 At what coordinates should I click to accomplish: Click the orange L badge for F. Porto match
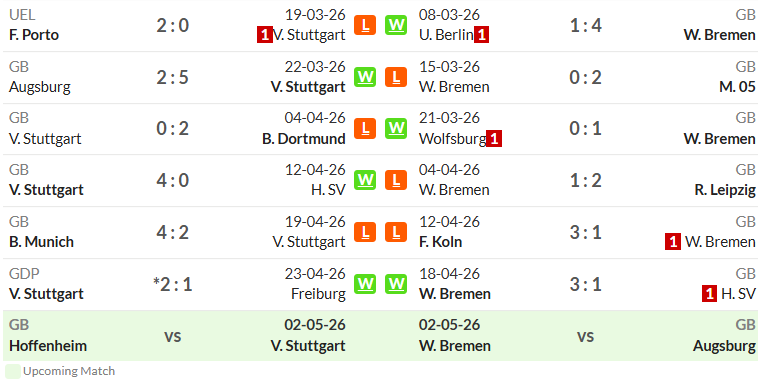pos(365,25)
